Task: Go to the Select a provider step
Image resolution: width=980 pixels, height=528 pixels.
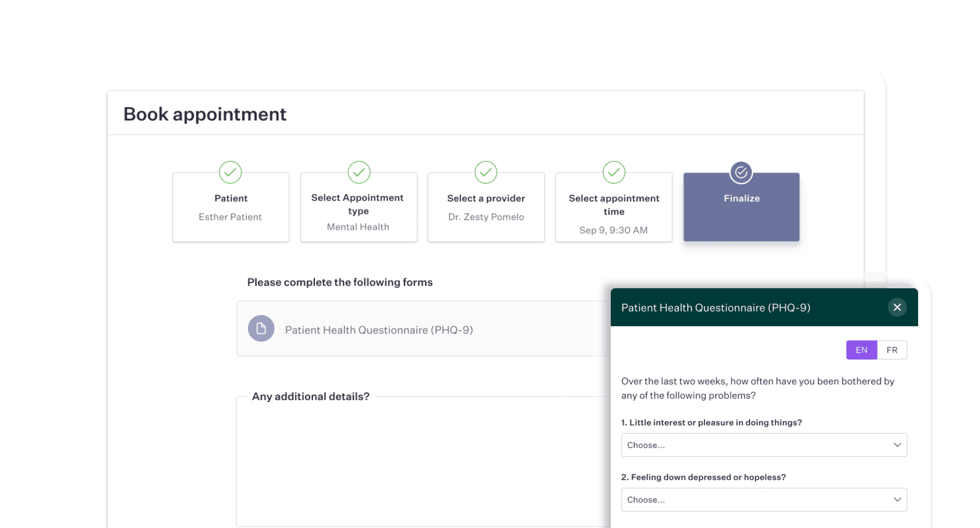Action: coord(486,207)
